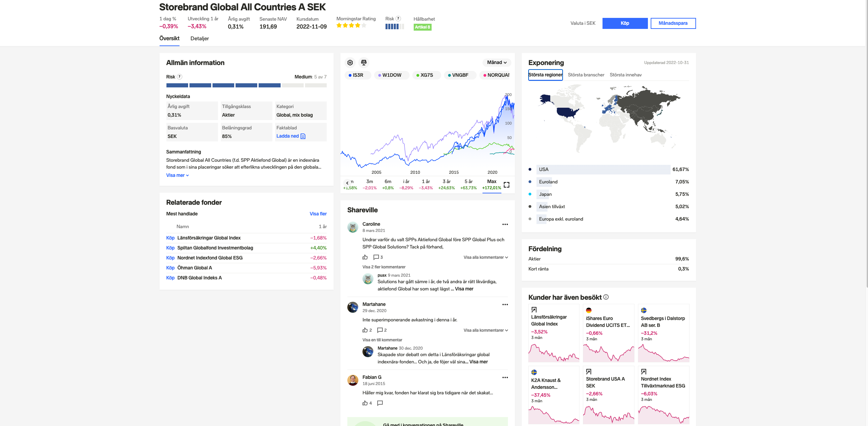The height and width of the screenshot is (426, 868).
Task: Select the 3m time period
Action: (x=370, y=184)
